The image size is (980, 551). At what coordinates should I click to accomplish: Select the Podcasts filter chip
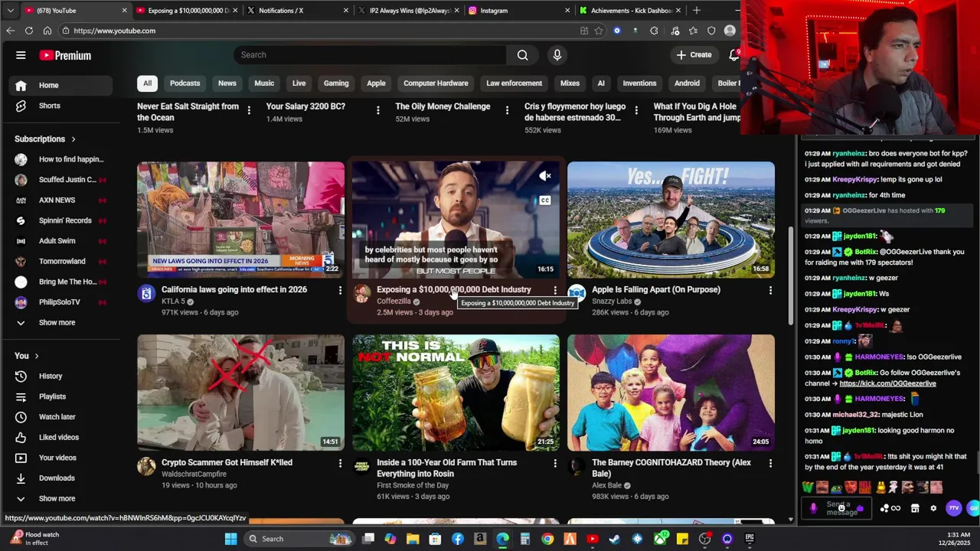[185, 83]
